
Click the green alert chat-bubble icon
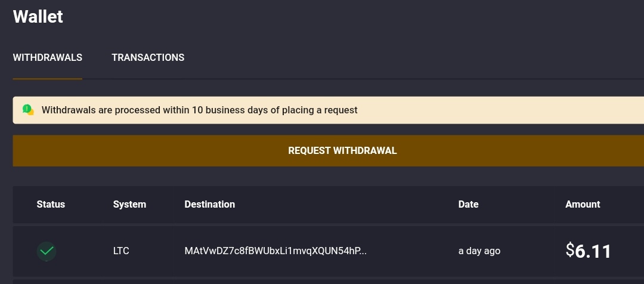(x=28, y=110)
